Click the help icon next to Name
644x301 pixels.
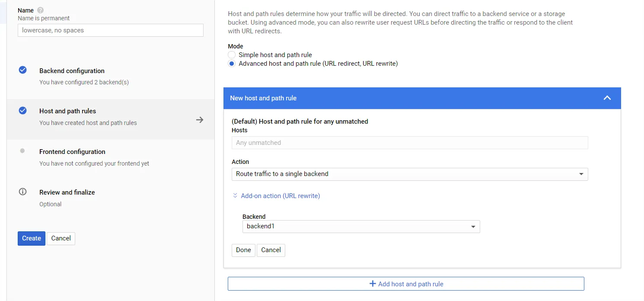coord(41,10)
